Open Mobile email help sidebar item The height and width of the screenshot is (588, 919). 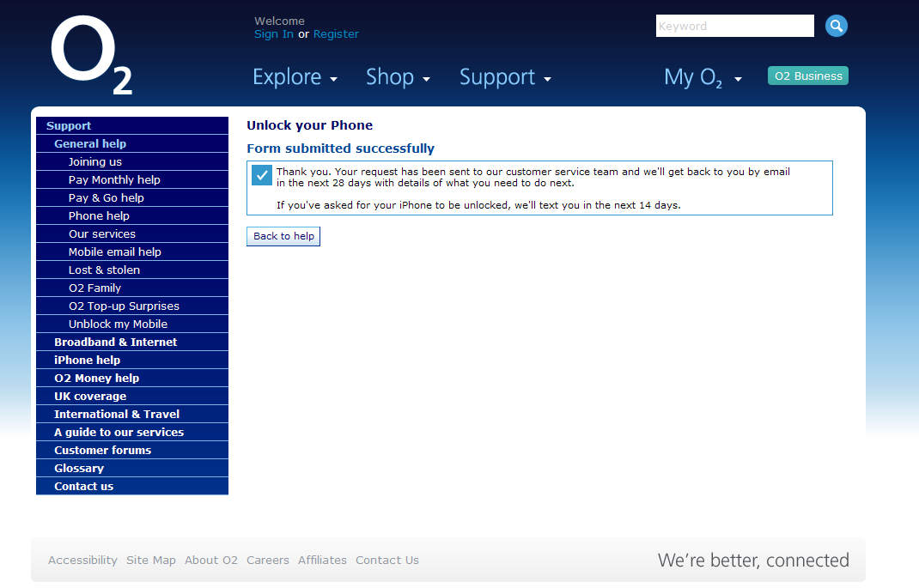coord(132,252)
